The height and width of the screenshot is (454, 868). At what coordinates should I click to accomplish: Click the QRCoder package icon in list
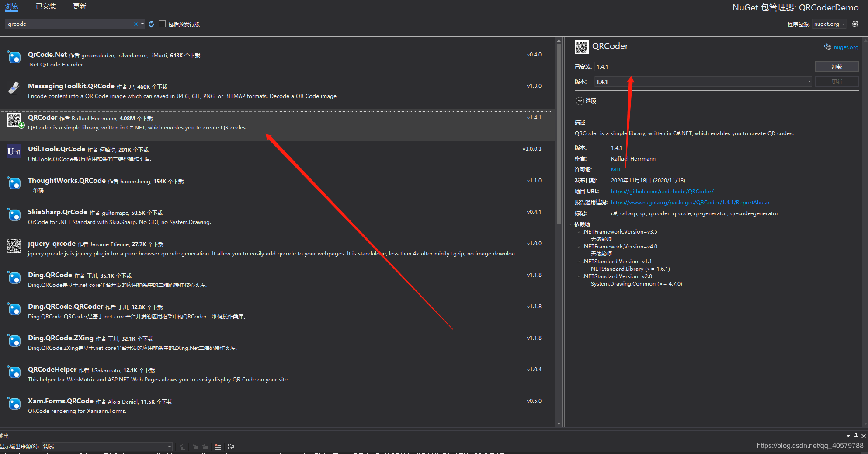(14, 120)
